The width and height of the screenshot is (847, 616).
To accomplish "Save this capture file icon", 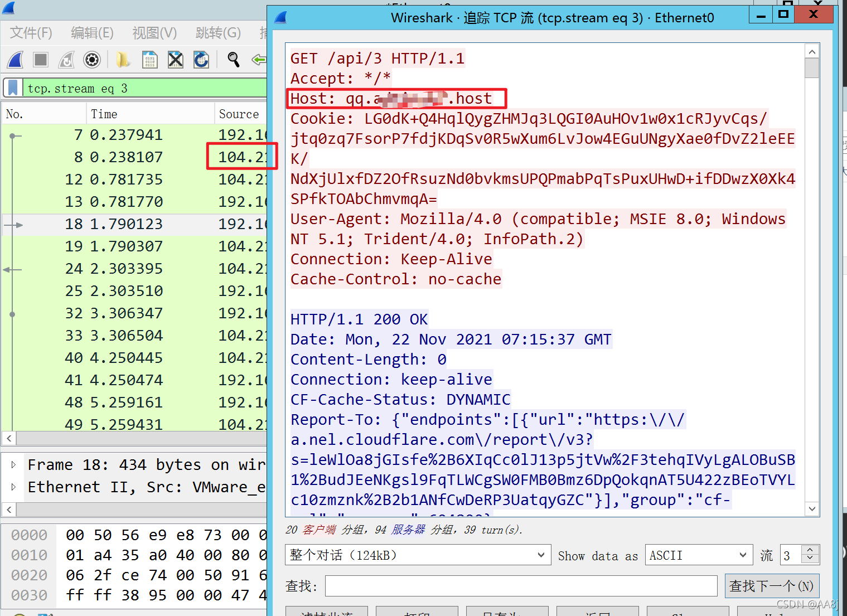I will (150, 60).
